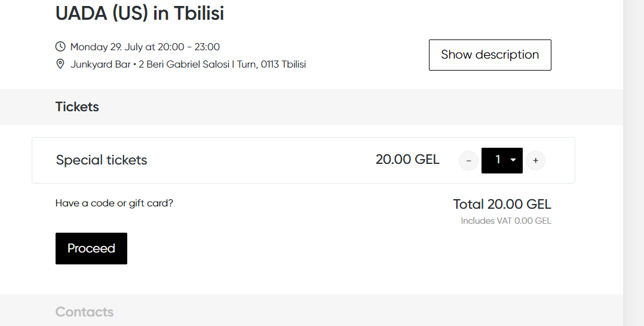Click the Tickets section header
This screenshot has height=326, width=644.
[x=77, y=107]
